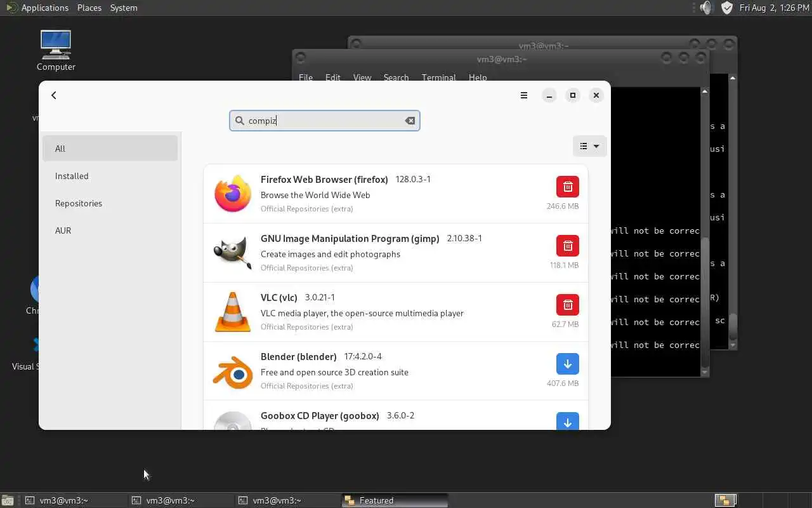The height and width of the screenshot is (508, 812).
Task: Click the shield security tray icon
Action: pyautogui.click(x=728, y=8)
